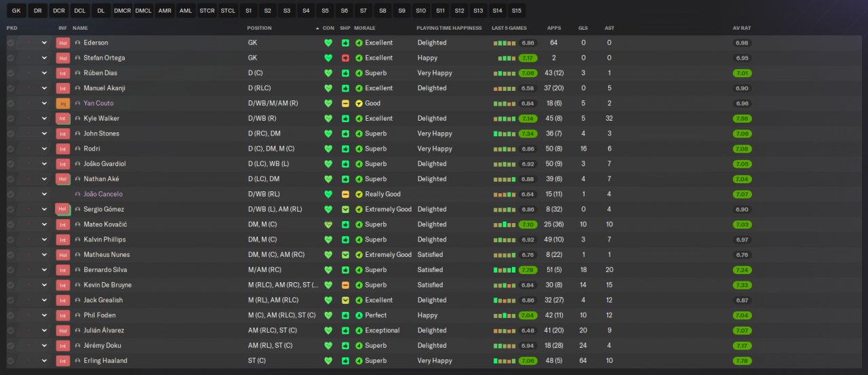
Task: Toggle the picked checkmark for Erling Haaland
Action: [x=10, y=361]
